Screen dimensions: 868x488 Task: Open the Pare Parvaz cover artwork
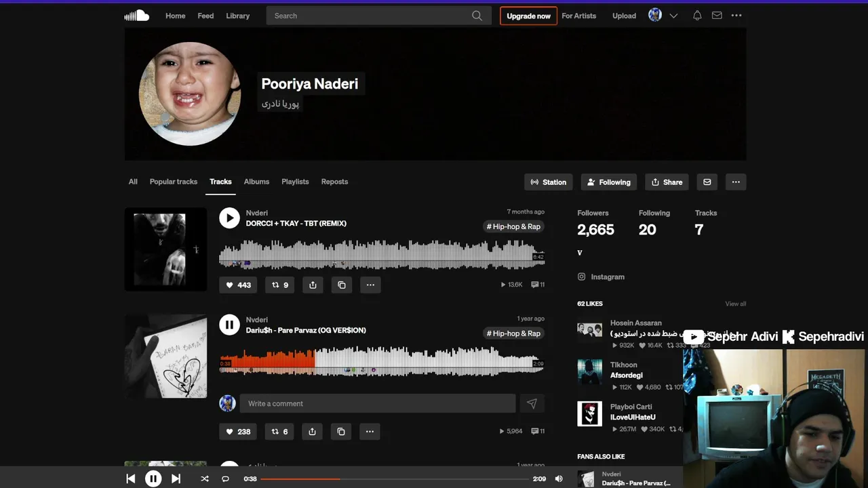click(165, 357)
